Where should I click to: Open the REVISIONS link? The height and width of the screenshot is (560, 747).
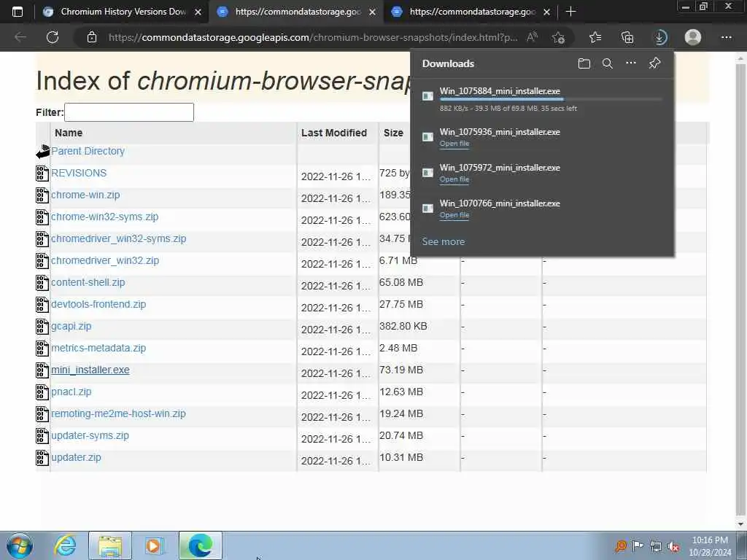click(79, 173)
